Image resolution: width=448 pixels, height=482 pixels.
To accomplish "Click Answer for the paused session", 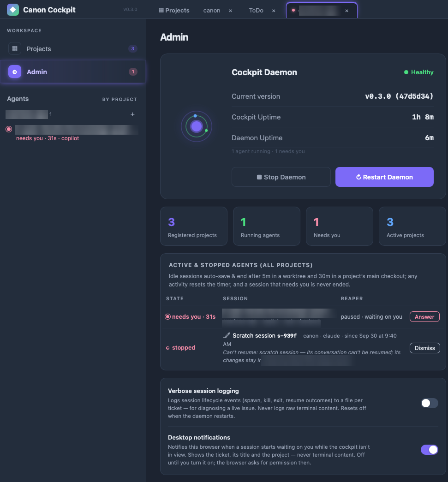I will [424, 316].
